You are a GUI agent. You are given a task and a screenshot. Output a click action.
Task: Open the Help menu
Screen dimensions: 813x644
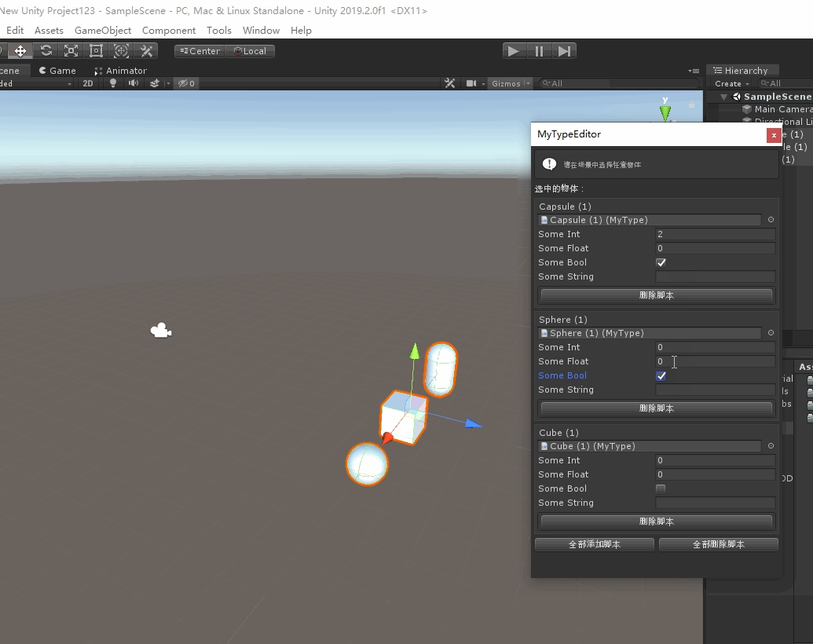[x=301, y=30]
